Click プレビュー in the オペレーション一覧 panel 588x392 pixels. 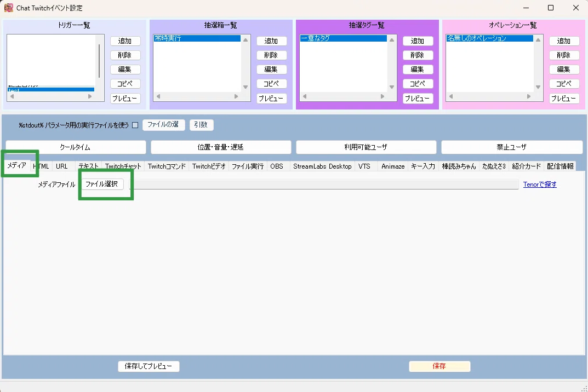click(564, 98)
